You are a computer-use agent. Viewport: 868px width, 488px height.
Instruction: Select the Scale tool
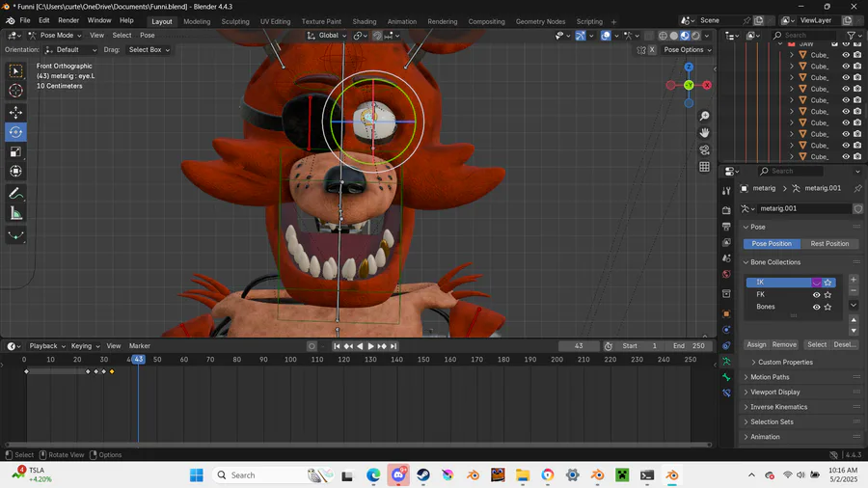point(15,151)
